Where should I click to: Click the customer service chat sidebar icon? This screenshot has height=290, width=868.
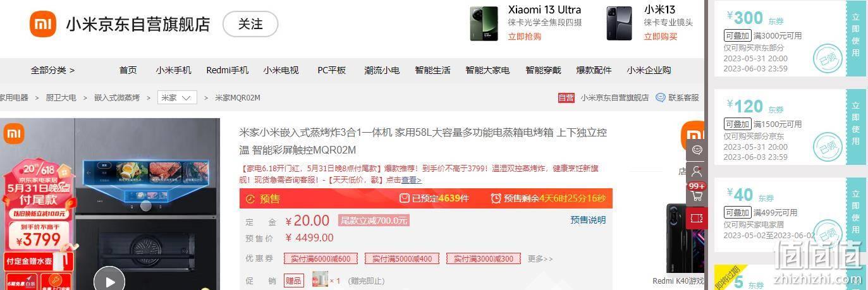tap(697, 150)
